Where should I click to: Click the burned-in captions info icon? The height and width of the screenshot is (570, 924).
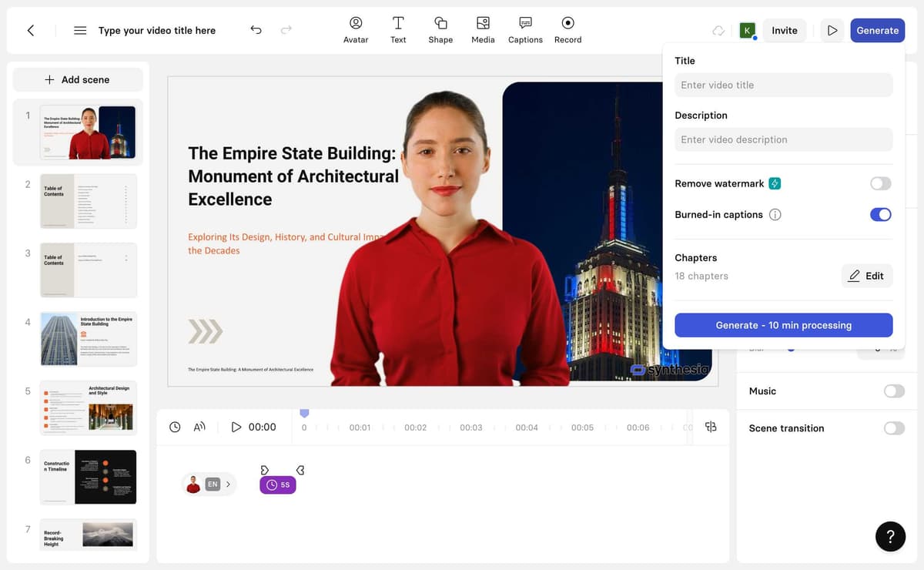(x=775, y=215)
